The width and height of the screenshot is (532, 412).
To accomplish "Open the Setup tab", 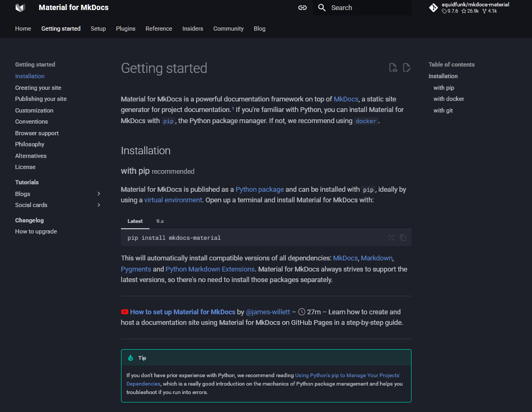I will [x=98, y=29].
